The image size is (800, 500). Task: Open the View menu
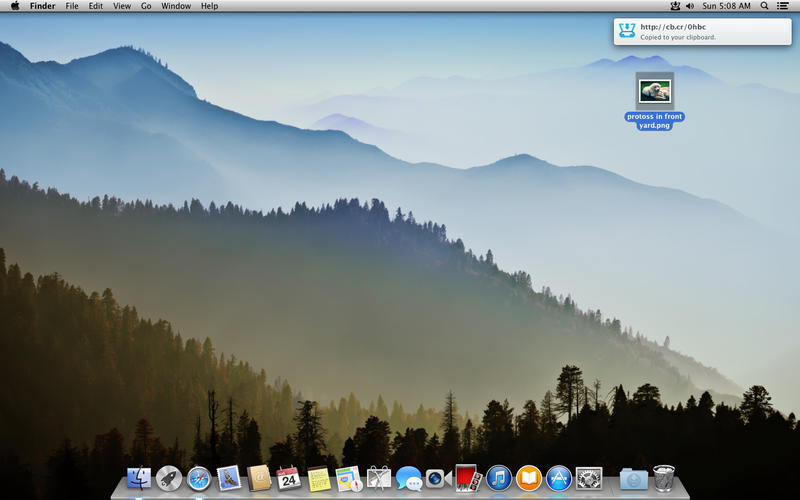click(122, 6)
